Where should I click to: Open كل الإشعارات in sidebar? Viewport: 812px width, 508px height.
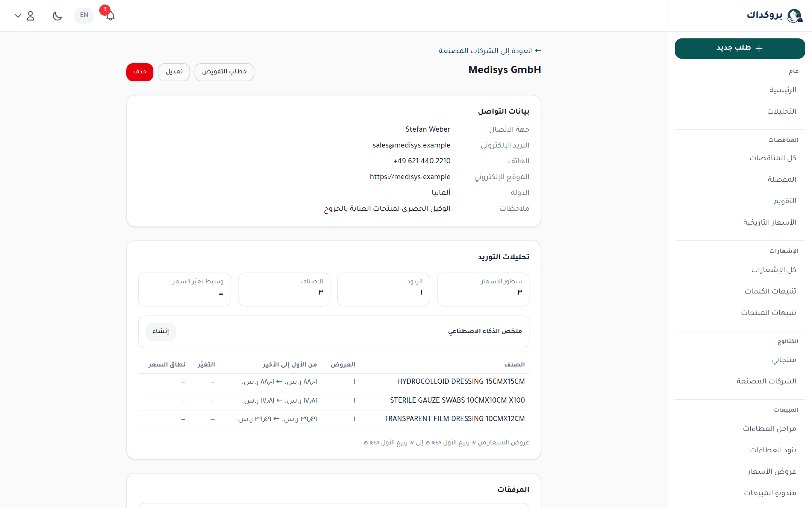774,270
